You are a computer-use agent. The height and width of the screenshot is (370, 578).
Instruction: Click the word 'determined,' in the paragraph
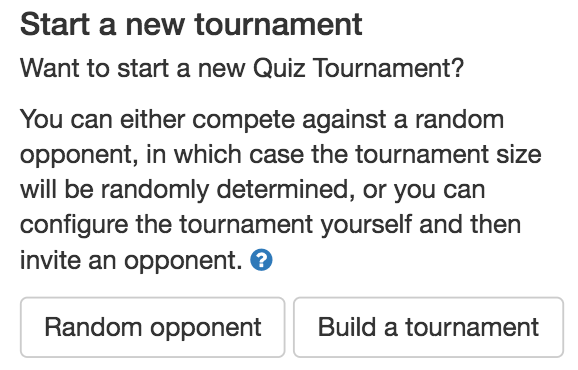pos(286,190)
